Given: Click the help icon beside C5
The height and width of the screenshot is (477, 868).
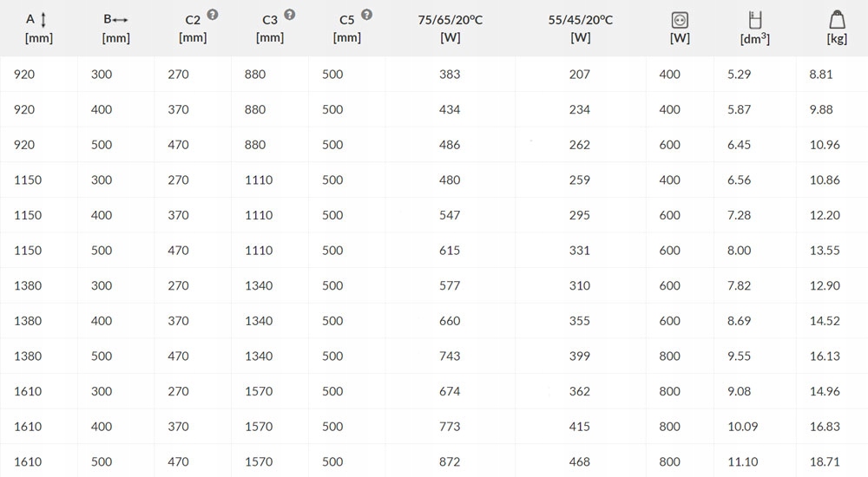Looking at the screenshot, I should (366, 15).
